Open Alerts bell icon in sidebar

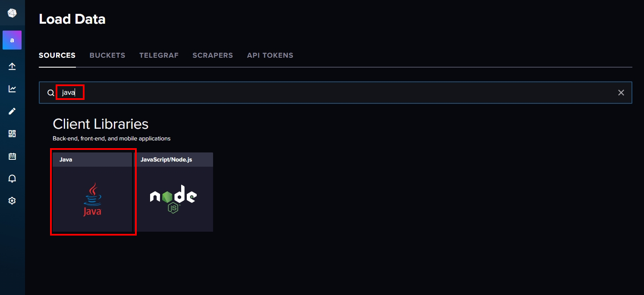pyautogui.click(x=12, y=178)
